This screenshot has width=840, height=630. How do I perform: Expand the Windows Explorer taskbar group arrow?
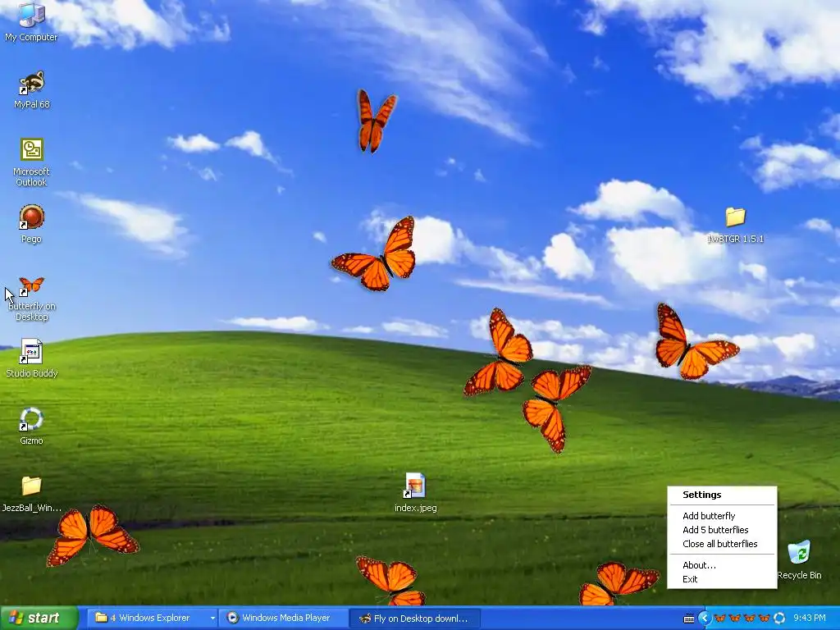pos(212,619)
